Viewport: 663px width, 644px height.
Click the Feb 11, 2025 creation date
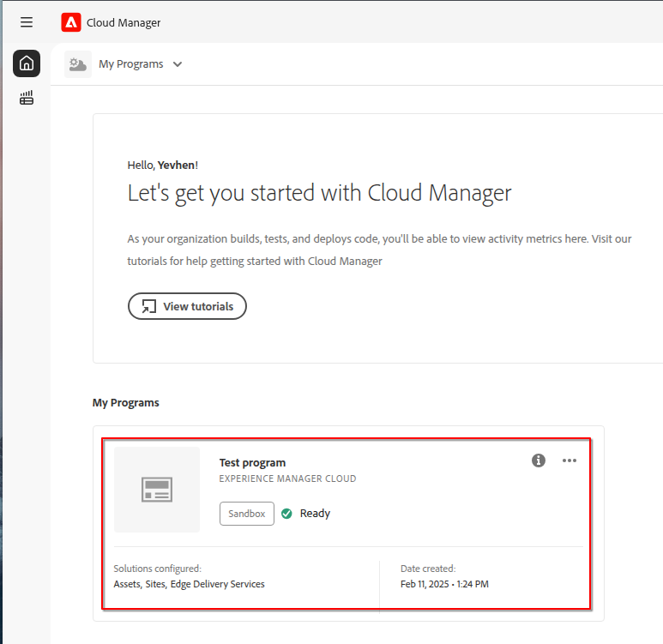444,584
